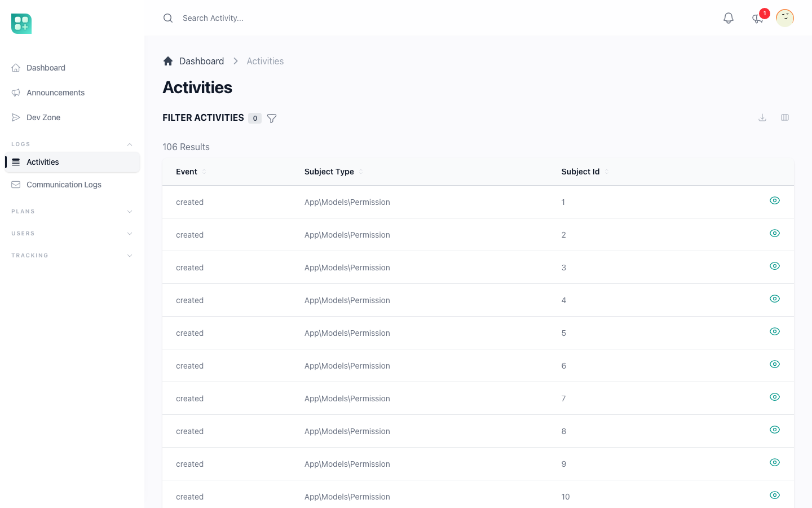
Task: Click App\Models\Permission in row 1
Action: pos(347,202)
